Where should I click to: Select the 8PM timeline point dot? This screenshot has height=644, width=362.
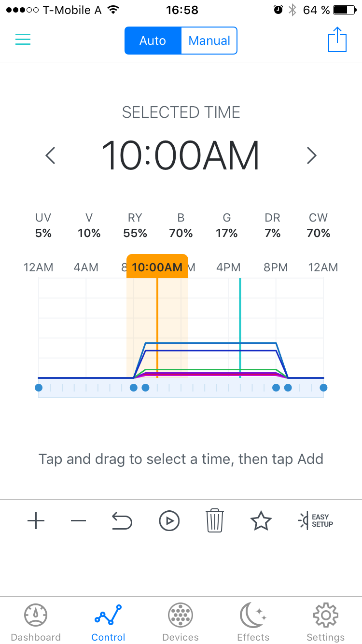coord(276,388)
